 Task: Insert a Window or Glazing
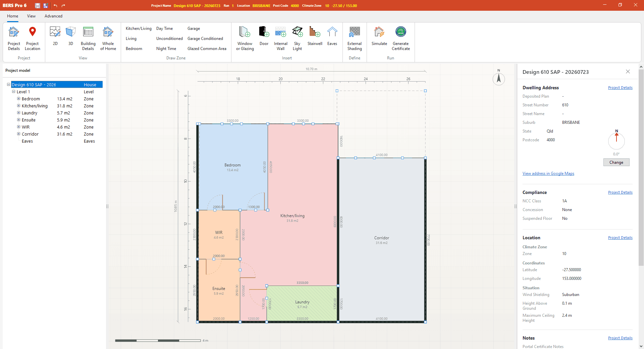click(x=245, y=38)
